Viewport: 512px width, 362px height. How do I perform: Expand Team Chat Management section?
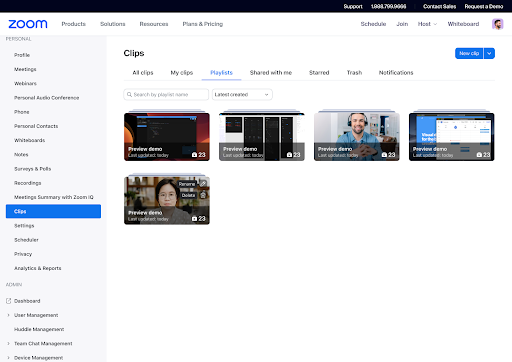8,343
